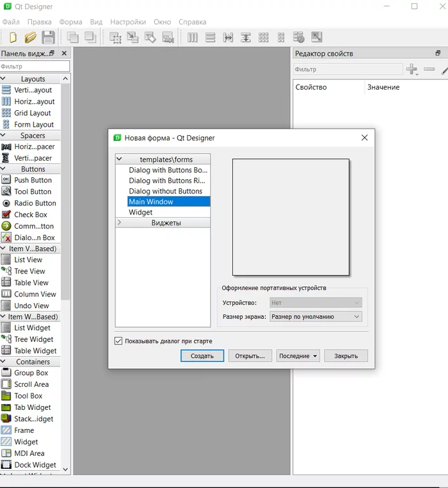Apply vertical splitter layout icon
The width and height of the screenshot is (448, 488).
(246, 37)
